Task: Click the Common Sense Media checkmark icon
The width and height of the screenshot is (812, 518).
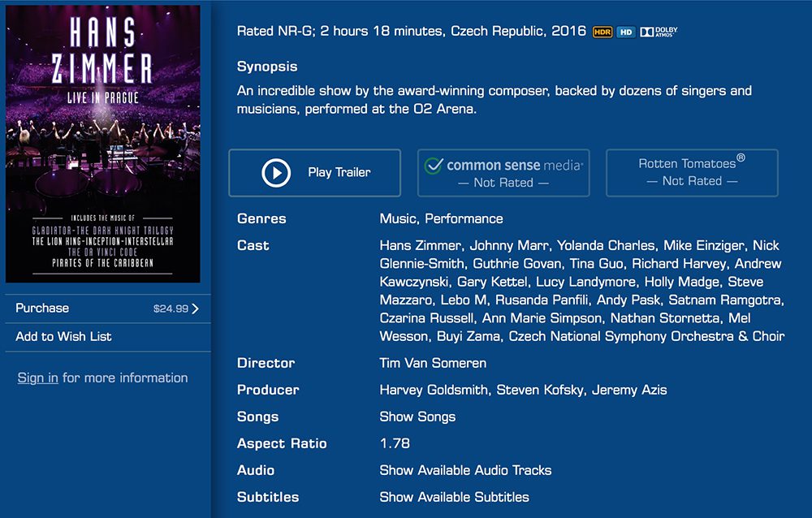Action: coord(434,165)
